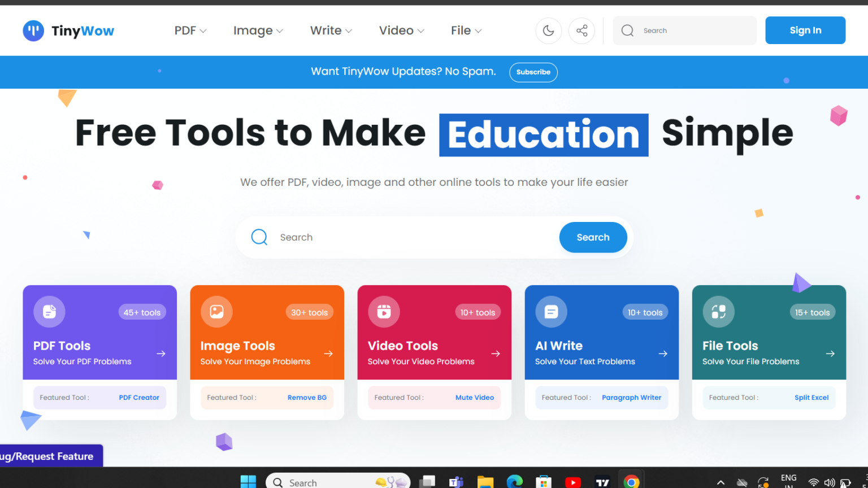Click the 45+ tools badge
The height and width of the screenshot is (488, 868).
142,312
